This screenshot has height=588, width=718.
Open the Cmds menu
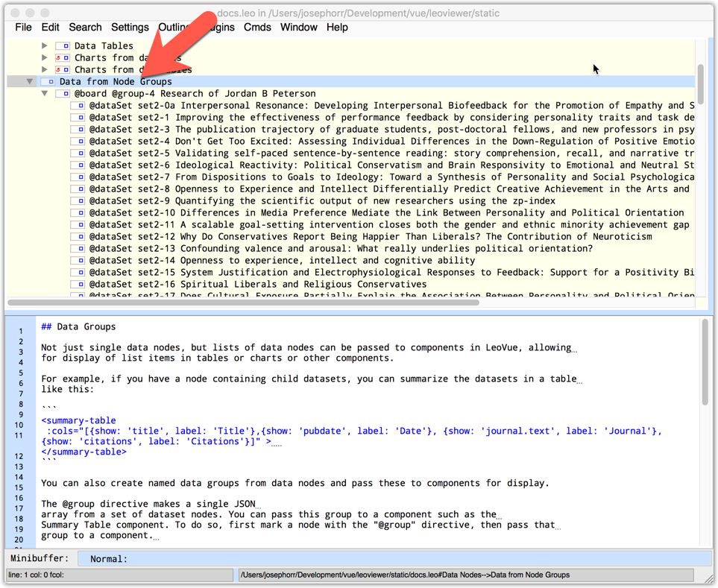click(257, 27)
